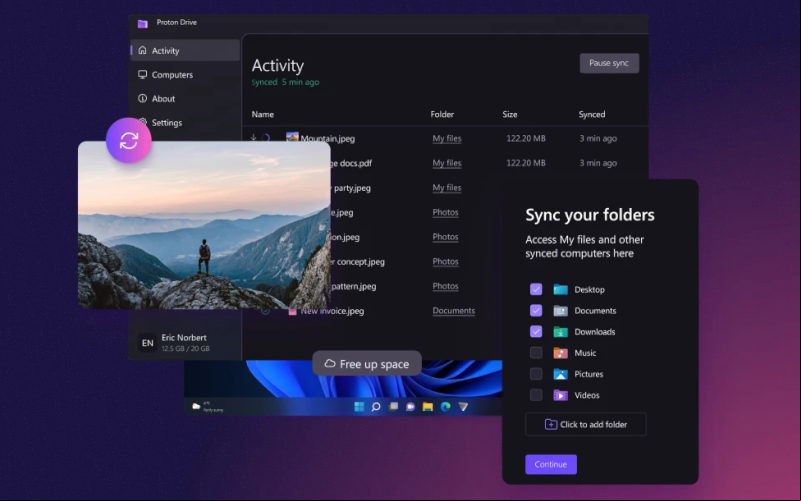Viewport: 801px width, 501px height.
Task: Click the Proton Drive logo in title bar
Action: (x=143, y=23)
